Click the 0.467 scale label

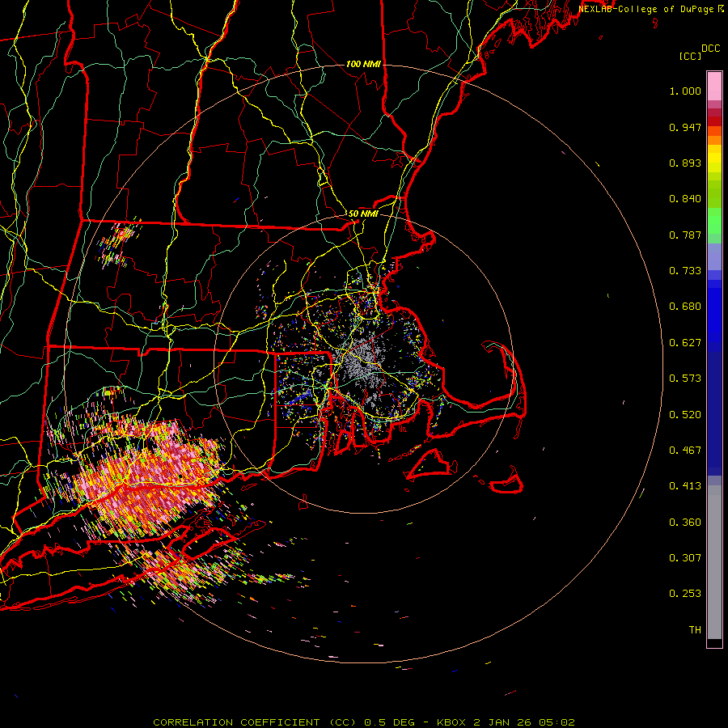685,451
